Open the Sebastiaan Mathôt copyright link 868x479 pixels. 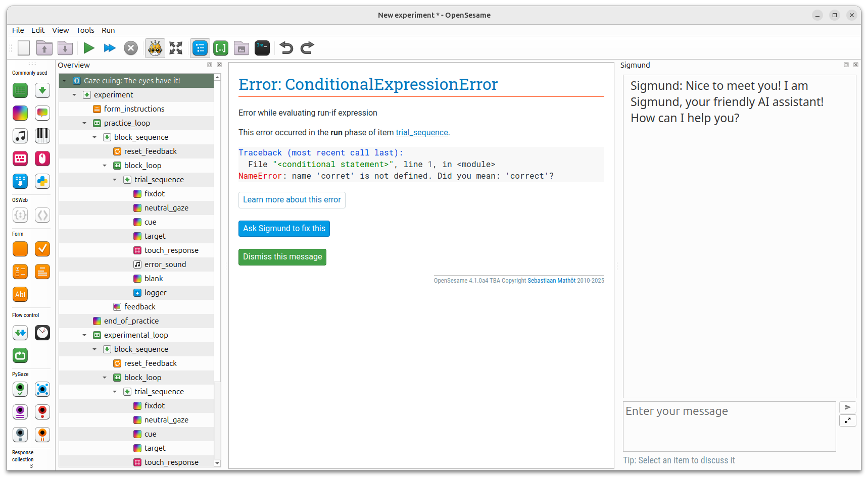[x=551, y=281]
